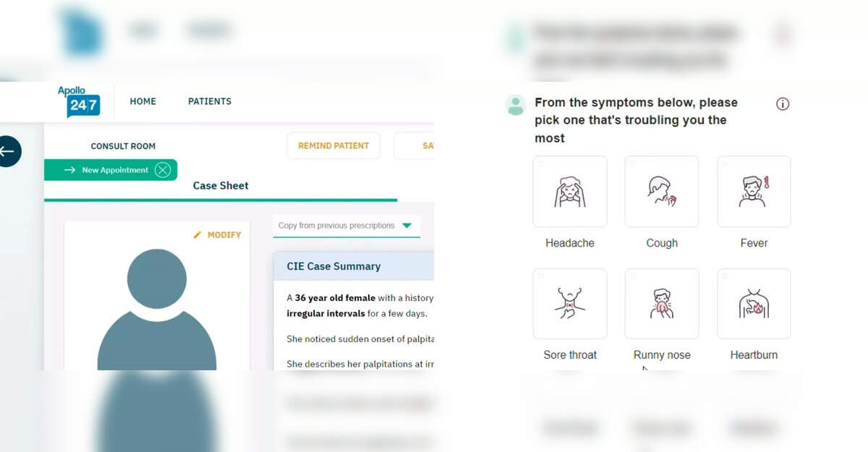
Task: Click the info icon beside symptoms question
Action: pyautogui.click(x=783, y=103)
